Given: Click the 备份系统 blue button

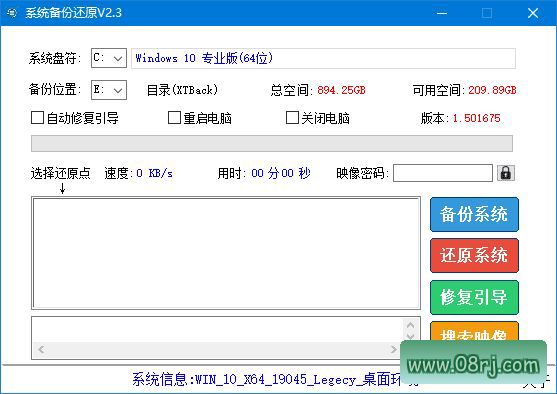Looking at the screenshot, I should (x=474, y=214).
